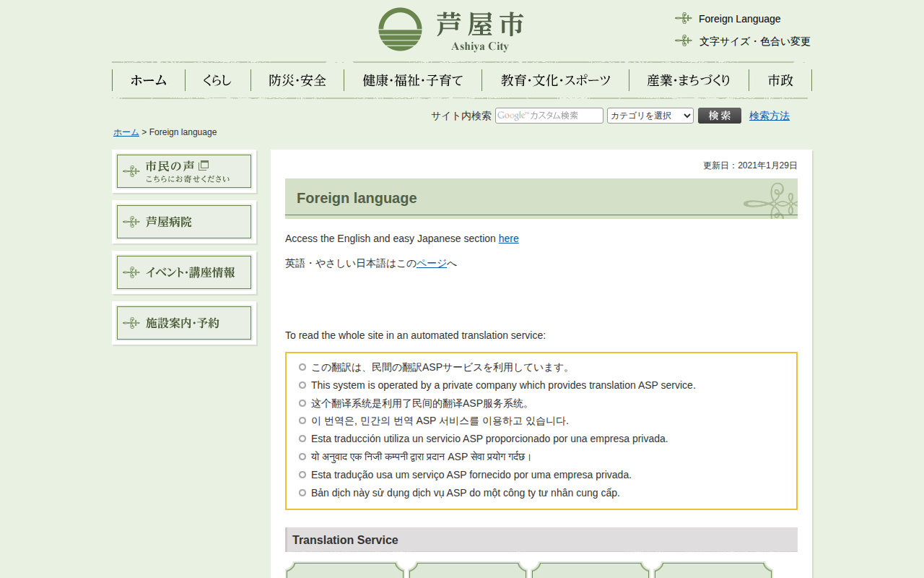924x578 pixels.
Task: Open 健康・福祉・子育て menu item
Action: click(413, 80)
